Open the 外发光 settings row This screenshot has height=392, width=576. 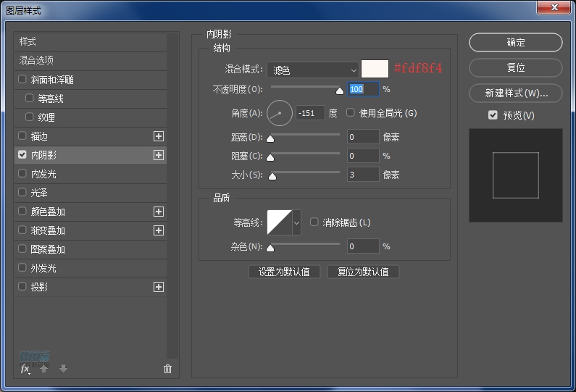pos(91,268)
